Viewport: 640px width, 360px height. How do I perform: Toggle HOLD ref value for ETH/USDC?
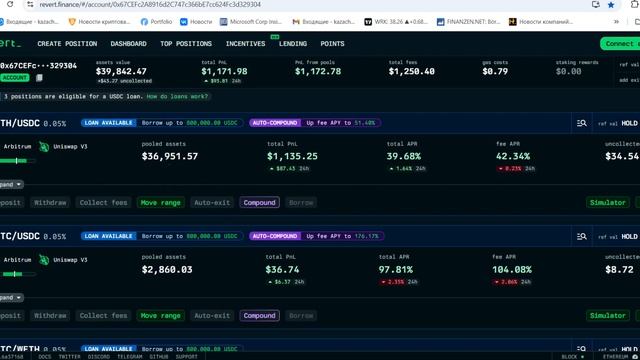(x=629, y=123)
